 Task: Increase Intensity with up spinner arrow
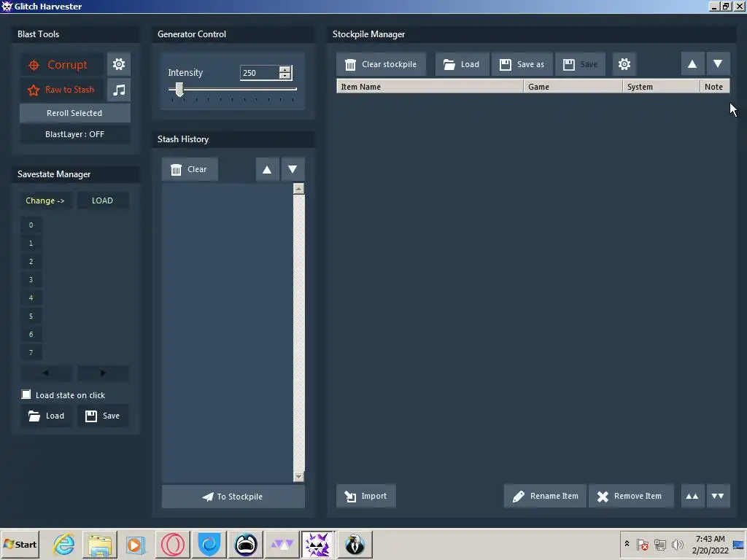click(x=285, y=69)
